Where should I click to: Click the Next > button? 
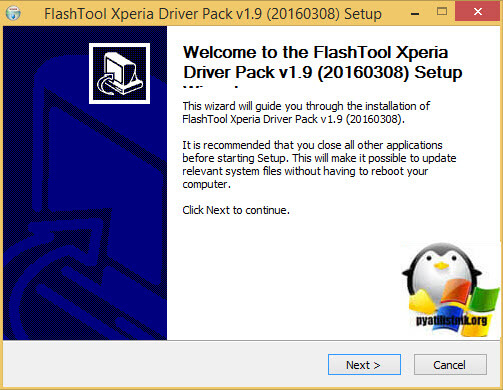pyautogui.click(x=364, y=365)
